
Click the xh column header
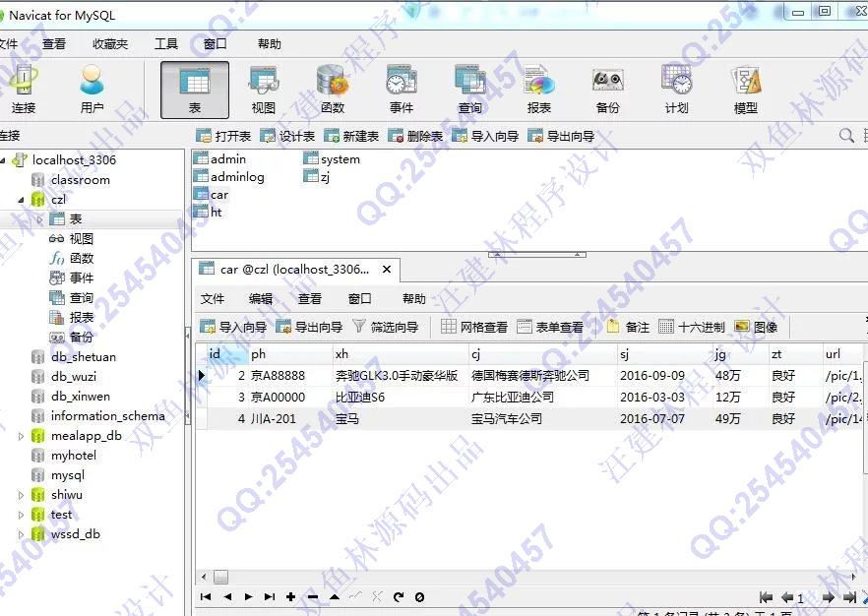click(401, 354)
